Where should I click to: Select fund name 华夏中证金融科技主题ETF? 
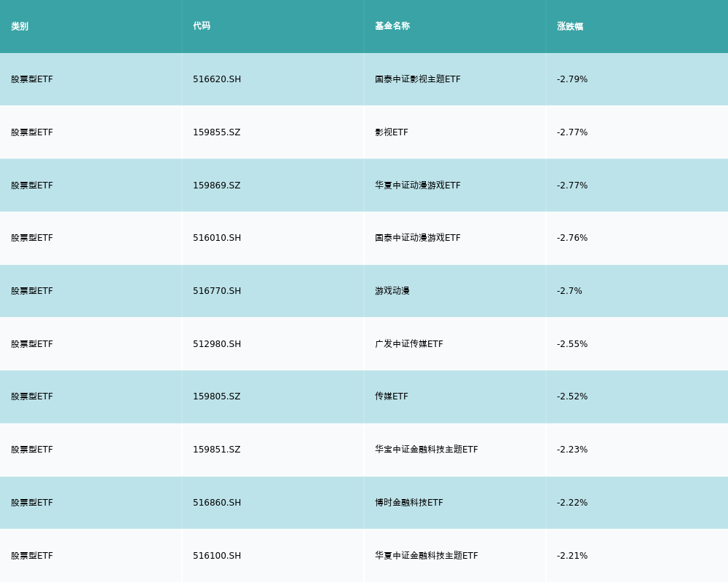[x=427, y=556]
